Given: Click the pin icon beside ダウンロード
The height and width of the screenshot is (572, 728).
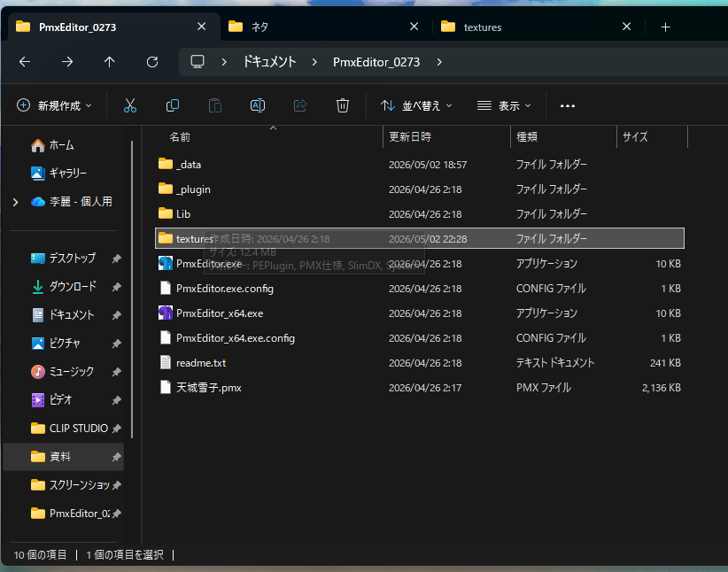Looking at the screenshot, I should click(117, 287).
